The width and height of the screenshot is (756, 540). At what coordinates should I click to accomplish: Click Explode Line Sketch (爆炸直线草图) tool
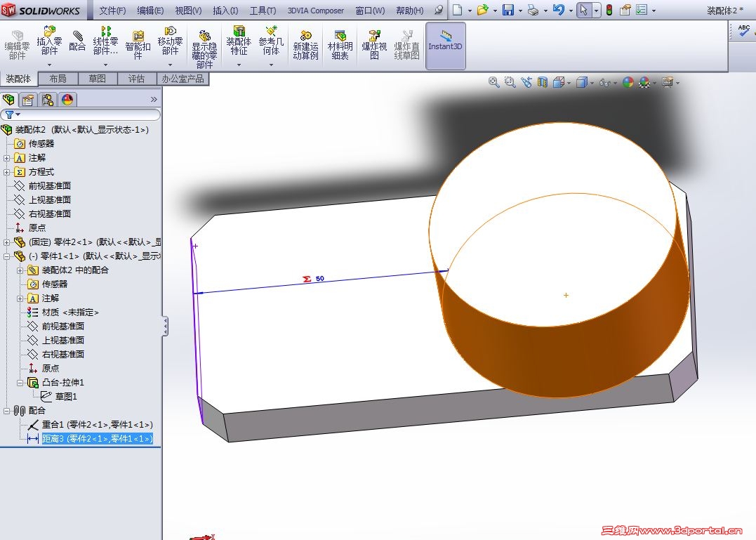[x=406, y=45]
